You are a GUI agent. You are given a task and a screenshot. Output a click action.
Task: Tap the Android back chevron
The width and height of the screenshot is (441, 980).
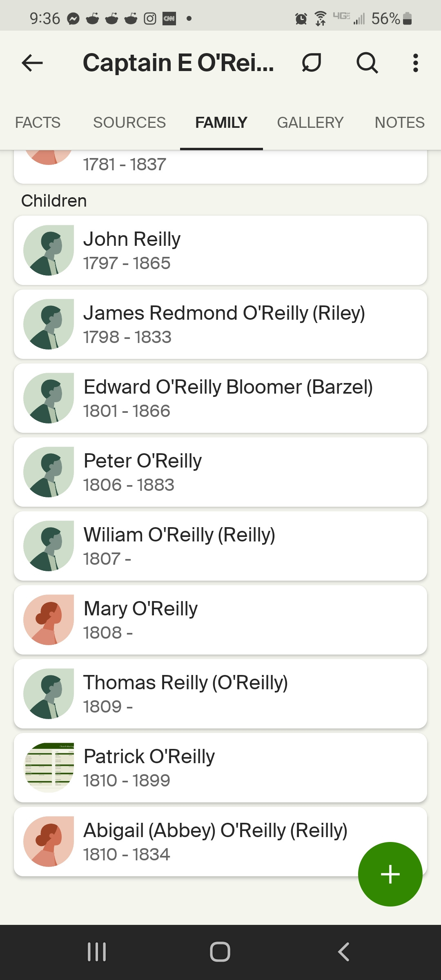pos(343,952)
